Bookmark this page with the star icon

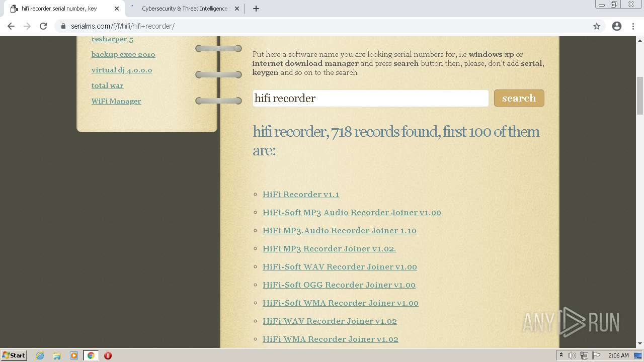597,26
